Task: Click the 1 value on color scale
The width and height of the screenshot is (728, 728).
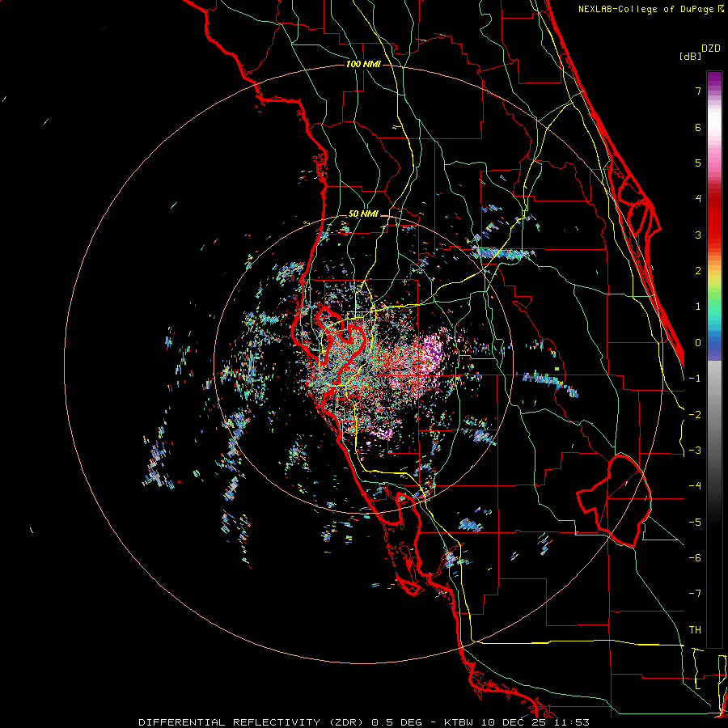Action: (698, 307)
